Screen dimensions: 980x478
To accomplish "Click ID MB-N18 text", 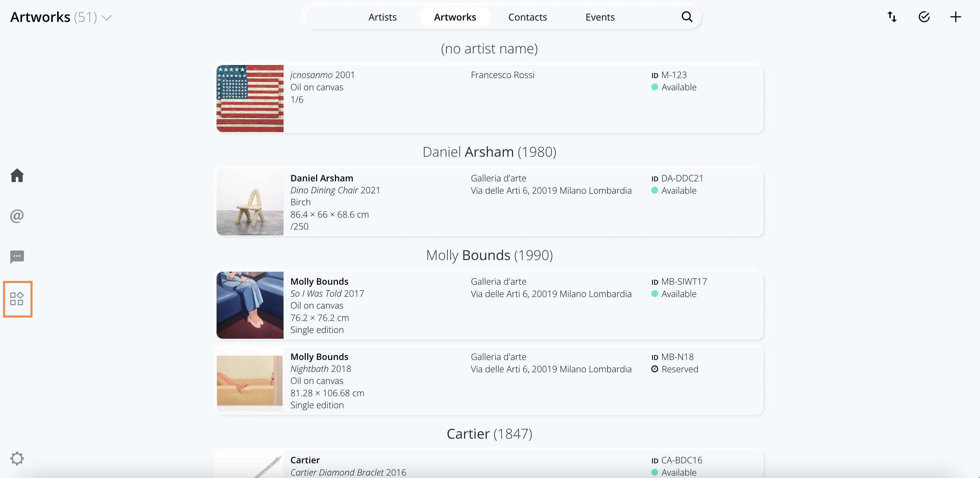I will (x=672, y=357).
